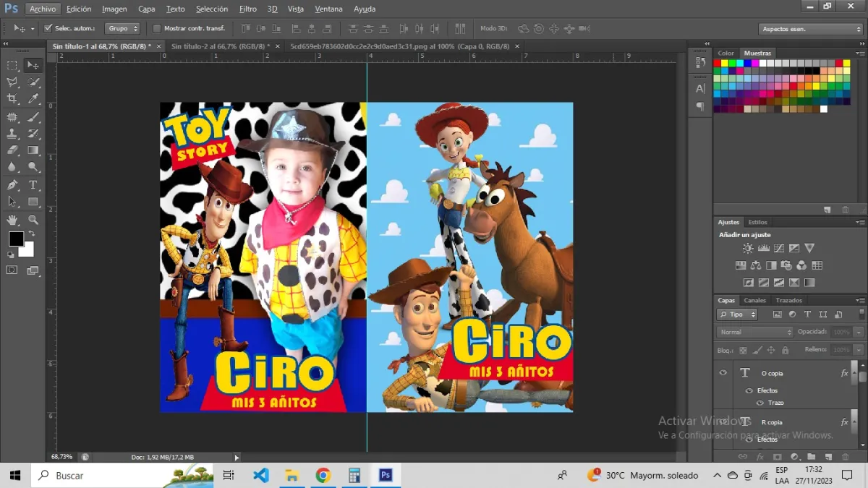Create new group folder button

(x=811, y=457)
